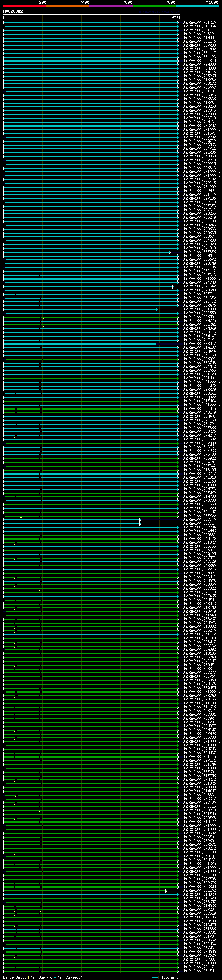
Task: Open hit UniRef100_A8IXE0
Action: tap(199, 23)
